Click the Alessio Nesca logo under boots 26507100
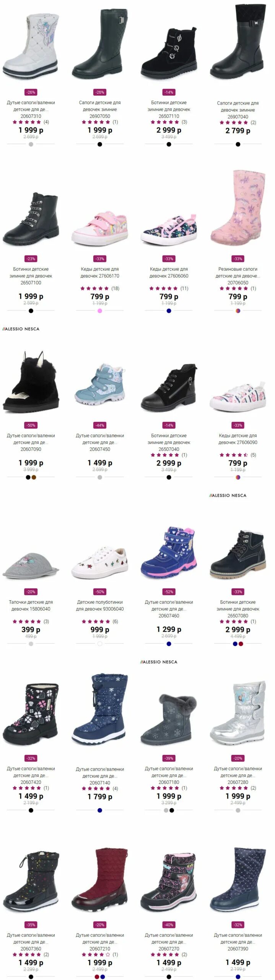 point(21,329)
